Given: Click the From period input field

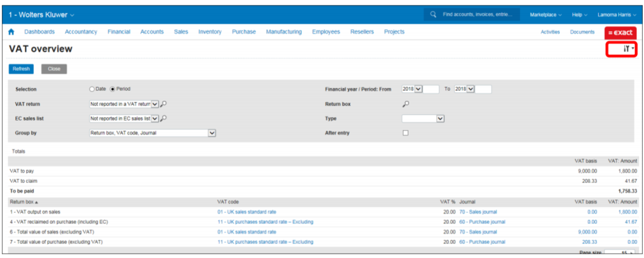Looking at the screenshot, I should [431, 89].
